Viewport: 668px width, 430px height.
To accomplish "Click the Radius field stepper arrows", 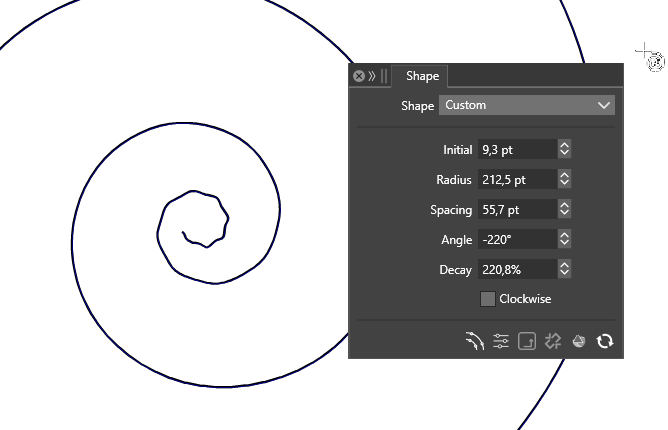I will point(564,179).
